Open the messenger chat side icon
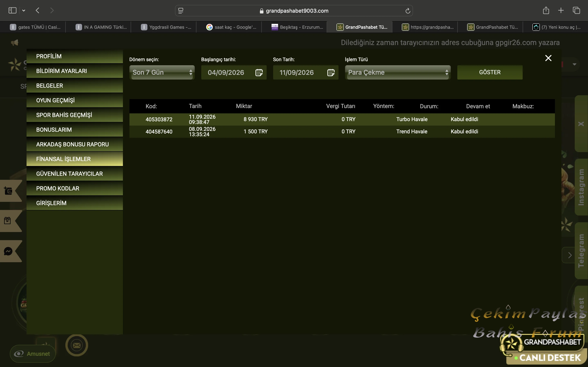 (8, 251)
